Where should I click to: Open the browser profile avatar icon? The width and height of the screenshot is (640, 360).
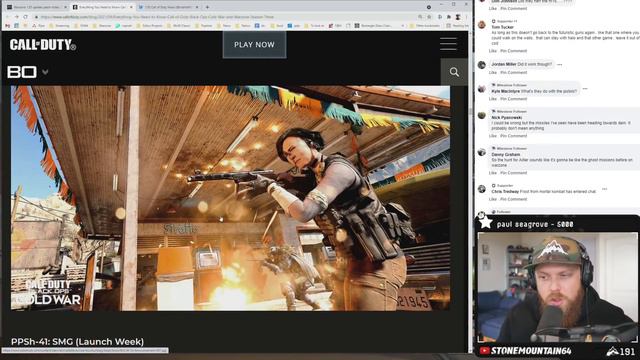coord(458,17)
